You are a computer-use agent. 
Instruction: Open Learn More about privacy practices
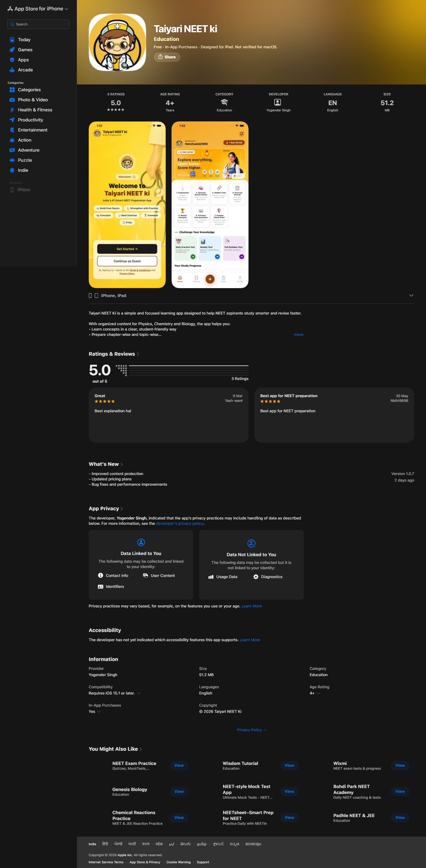pyautogui.click(x=252, y=606)
